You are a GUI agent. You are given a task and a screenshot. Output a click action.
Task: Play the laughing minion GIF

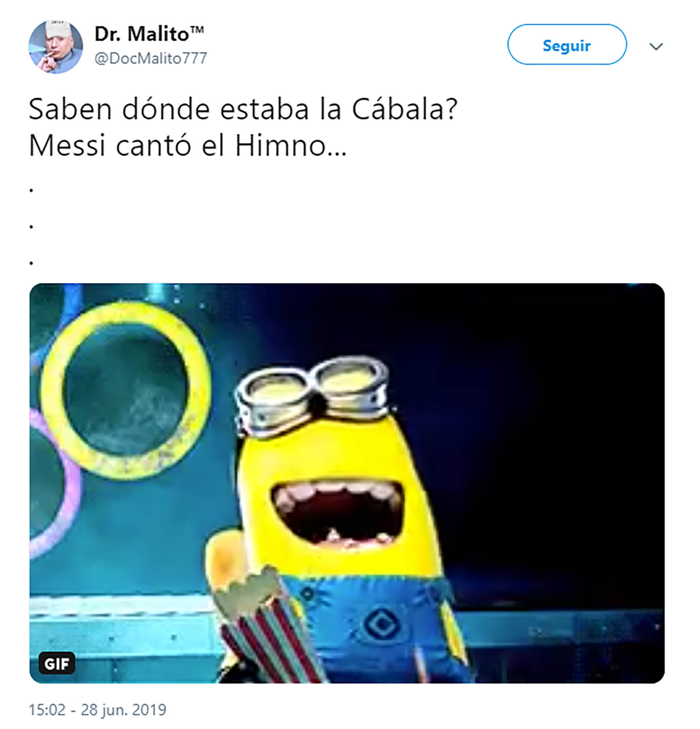(x=347, y=483)
